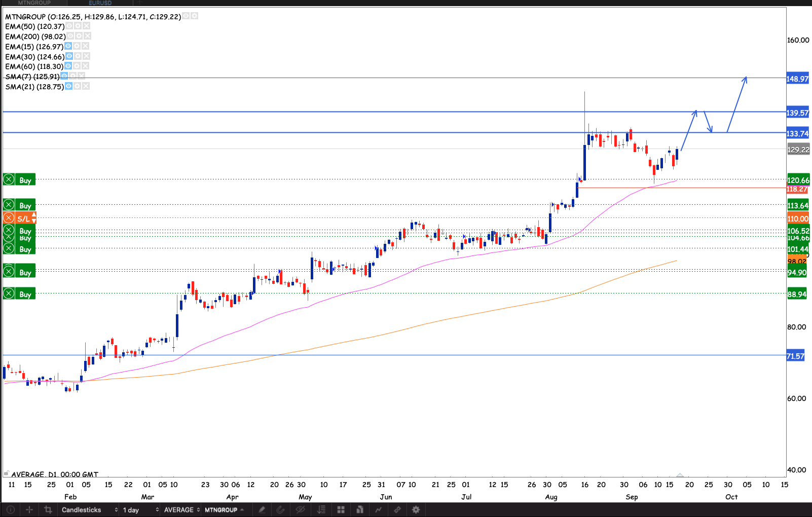Select the crop tool in bottom toolbar

[x=48, y=510]
